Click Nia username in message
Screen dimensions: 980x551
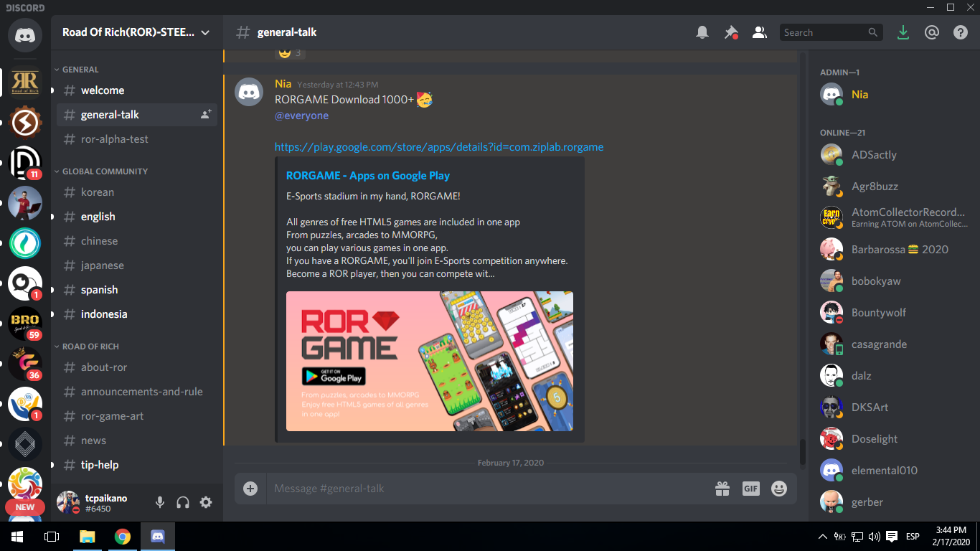(283, 84)
